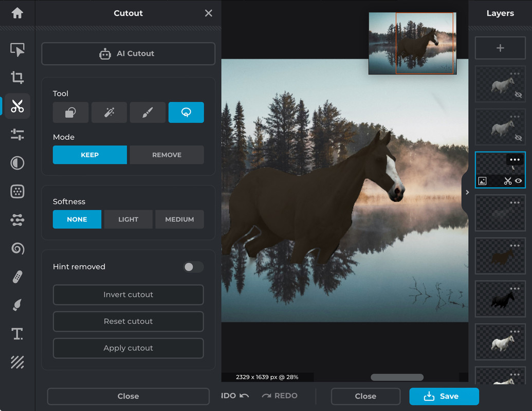Viewport: 532px width, 411px height.
Task: Open options menu of empty fourth layer
Action: (515, 203)
